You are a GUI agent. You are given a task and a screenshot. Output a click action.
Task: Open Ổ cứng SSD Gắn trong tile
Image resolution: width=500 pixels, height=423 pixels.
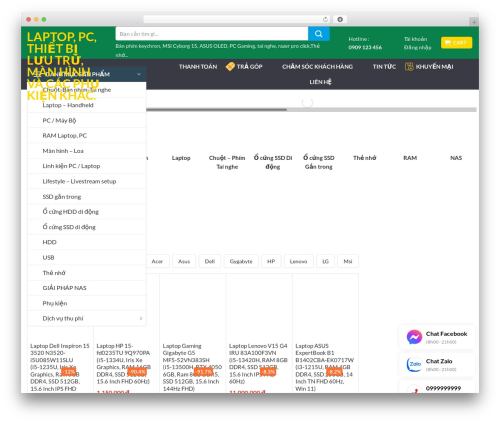[x=319, y=162]
